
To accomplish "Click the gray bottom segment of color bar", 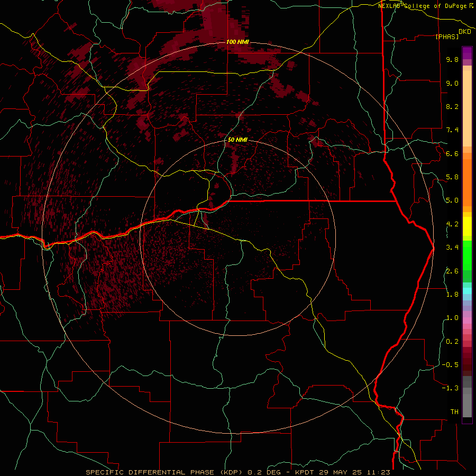I will click(x=467, y=405).
